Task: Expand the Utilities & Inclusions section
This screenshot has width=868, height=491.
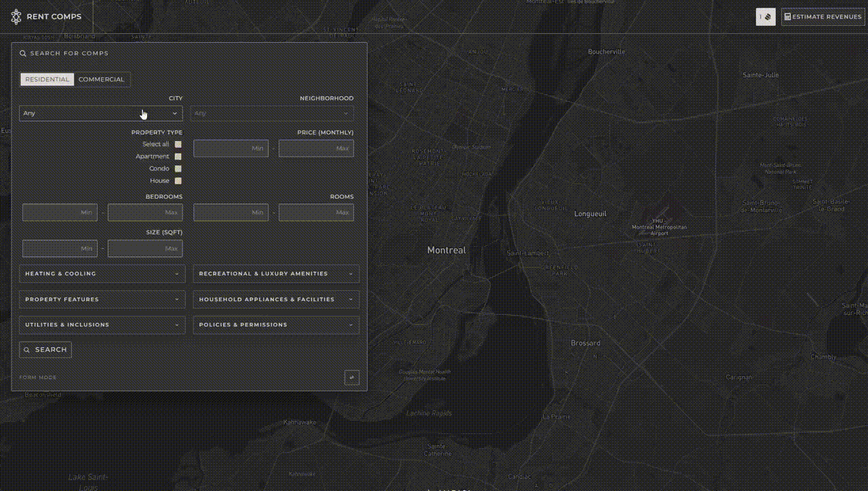Action: [102, 325]
